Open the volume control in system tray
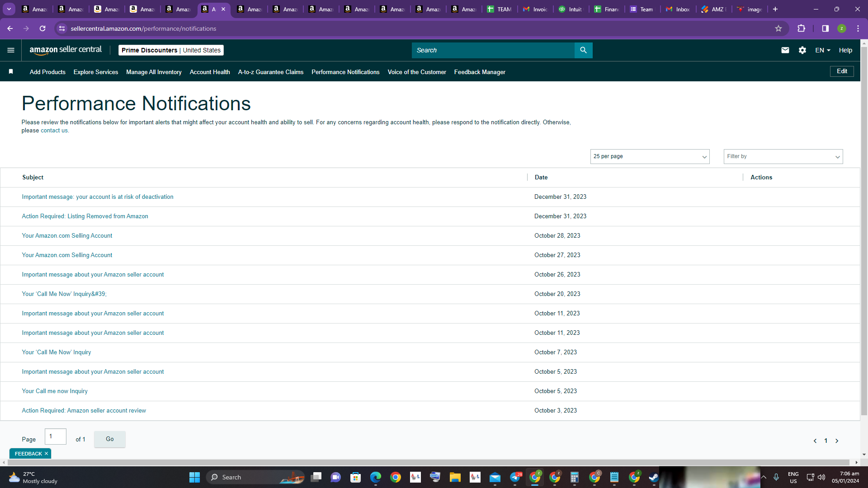The width and height of the screenshot is (868, 488). (821, 477)
